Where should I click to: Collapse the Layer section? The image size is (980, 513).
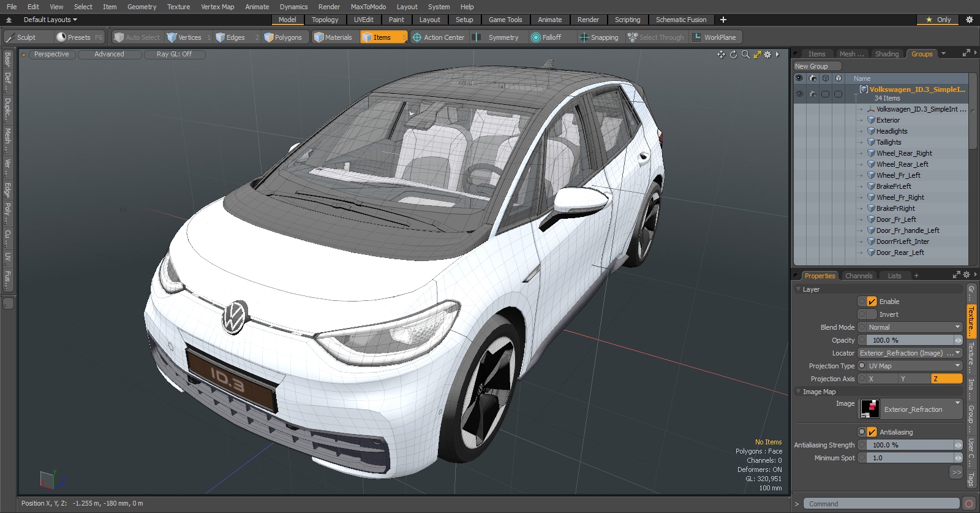coord(799,289)
